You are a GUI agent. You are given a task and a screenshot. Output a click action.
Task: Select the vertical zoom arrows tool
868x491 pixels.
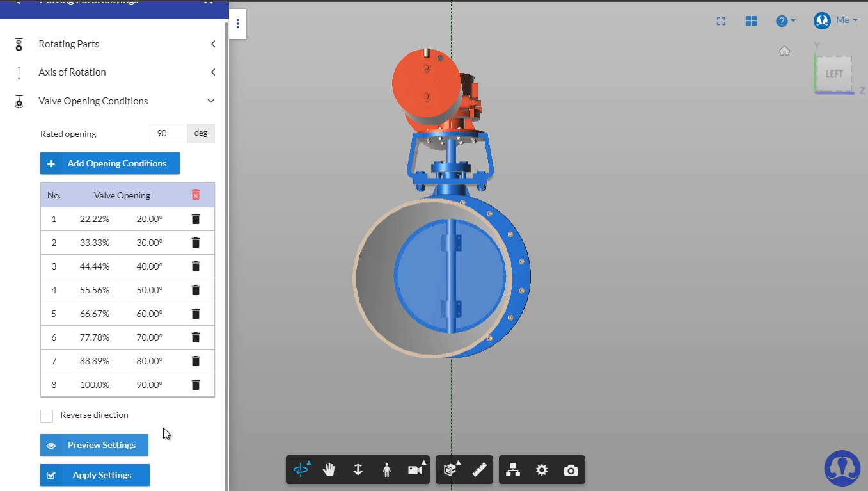coord(358,470)
